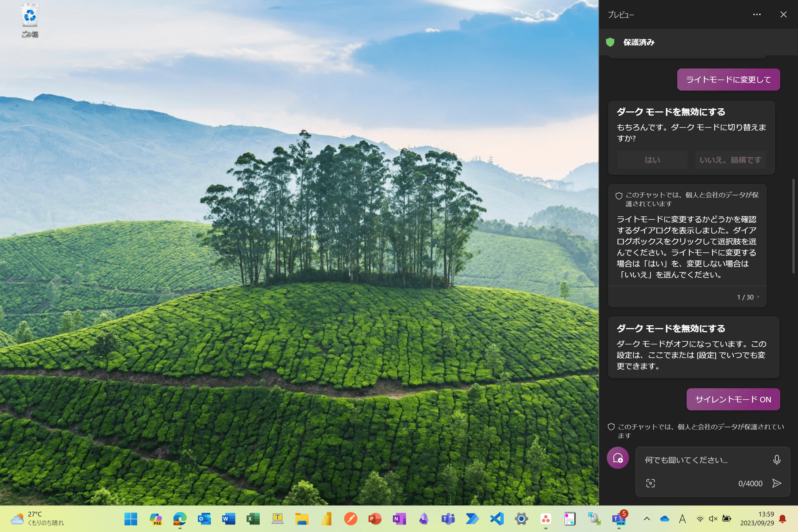This screenshot has width=798, height=532.
Task: Expand the hidden system tray icons chevron
Action: (647, 518)
